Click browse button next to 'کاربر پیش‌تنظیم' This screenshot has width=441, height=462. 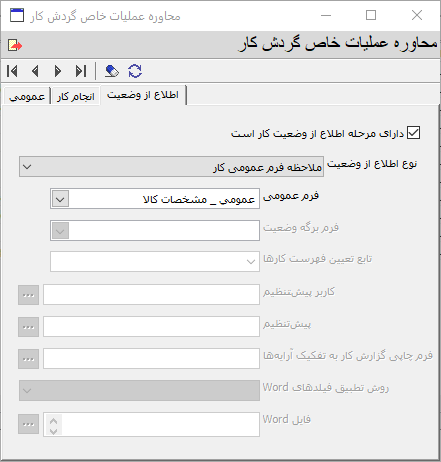click(28, 295)
